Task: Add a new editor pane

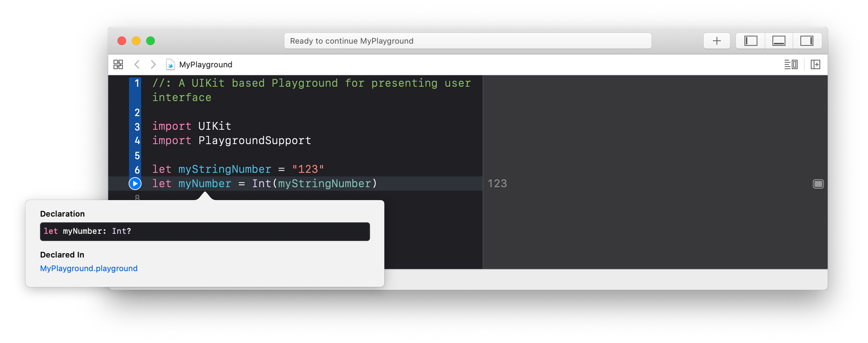Action: click(815, 64)
